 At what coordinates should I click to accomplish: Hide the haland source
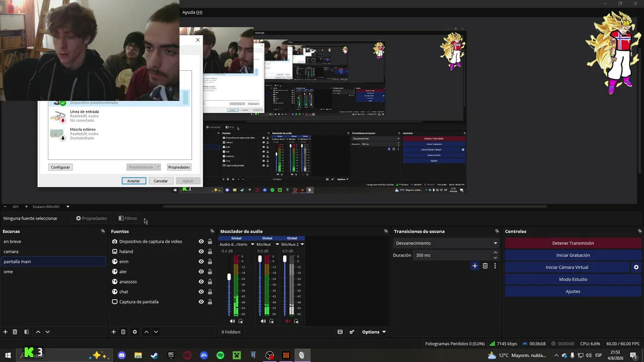[x=201, y=251]
